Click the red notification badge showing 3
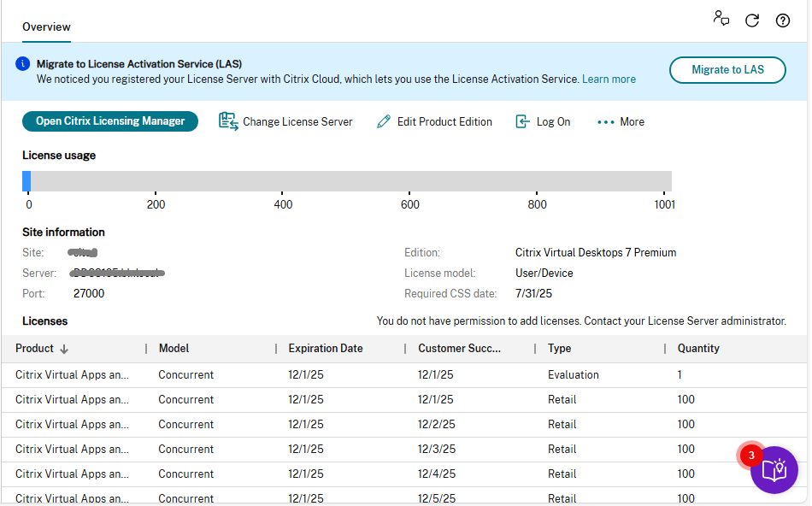Viewport: 812px width, 506px height. [x=751, y=456]
